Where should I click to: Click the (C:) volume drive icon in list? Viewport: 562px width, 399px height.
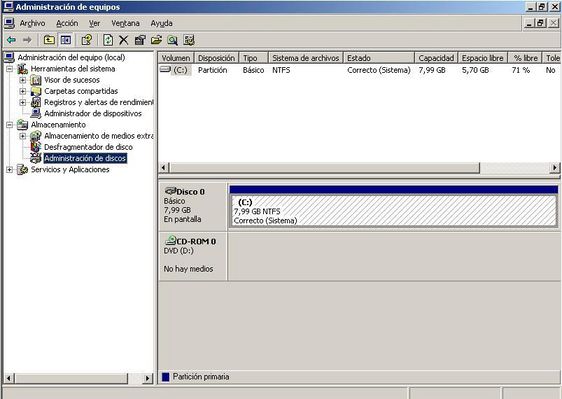[x=165, y=69]
